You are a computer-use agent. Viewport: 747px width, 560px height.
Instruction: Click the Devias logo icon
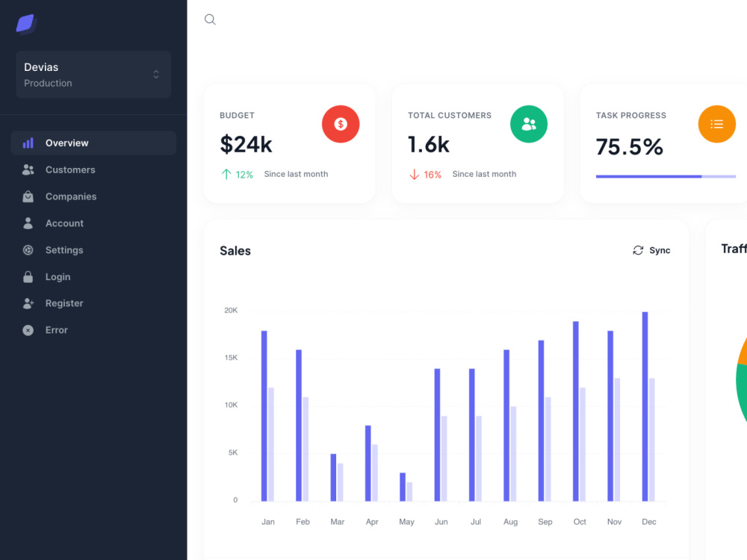(26, 24)
